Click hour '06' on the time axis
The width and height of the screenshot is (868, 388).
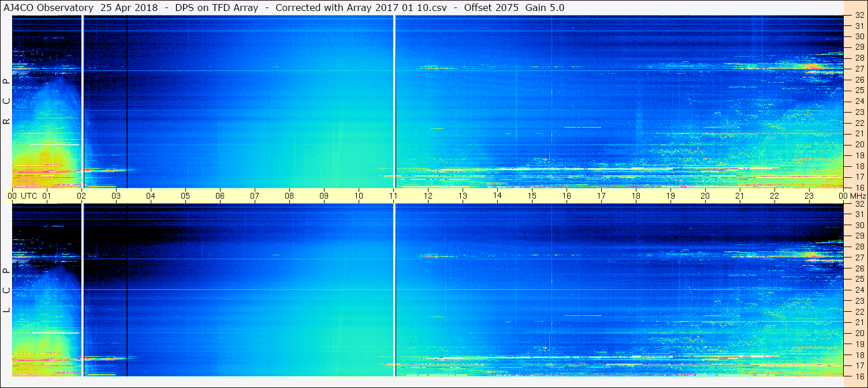(220, 196)
